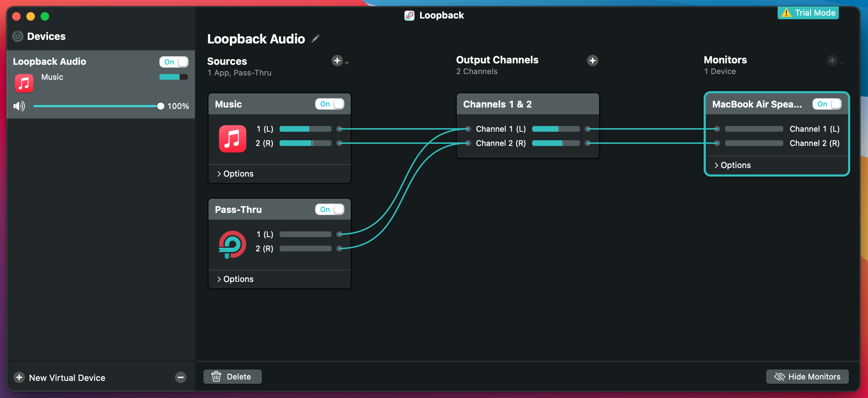This screenshot has width=868, height=398.
Task: Click the Loopback app icon in title bar
Action: click(x=409, y=15)
